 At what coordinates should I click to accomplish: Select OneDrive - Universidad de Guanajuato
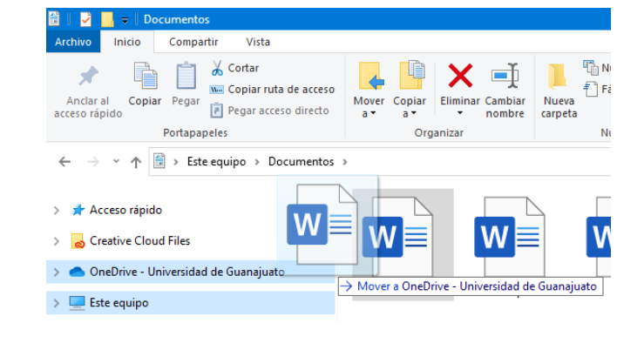[x=186, y=272]
